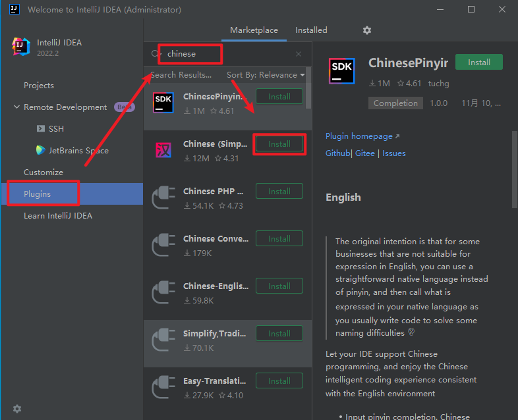Clear the plugin search with the X icon
Viewport: 518px width, 420px height.
(299, 54)
